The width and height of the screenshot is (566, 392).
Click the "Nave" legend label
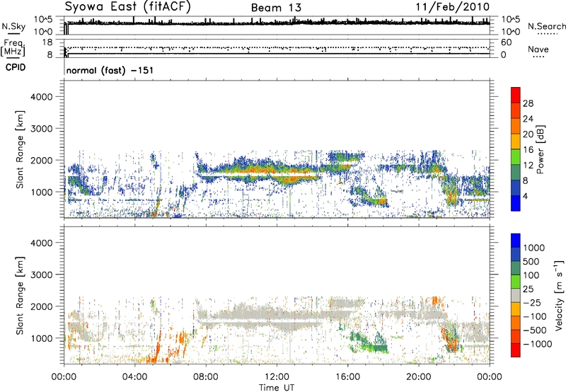538,49
